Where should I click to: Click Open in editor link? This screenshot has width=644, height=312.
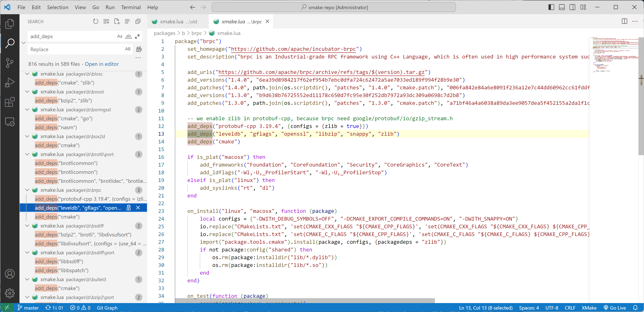[x=102, y=64]
